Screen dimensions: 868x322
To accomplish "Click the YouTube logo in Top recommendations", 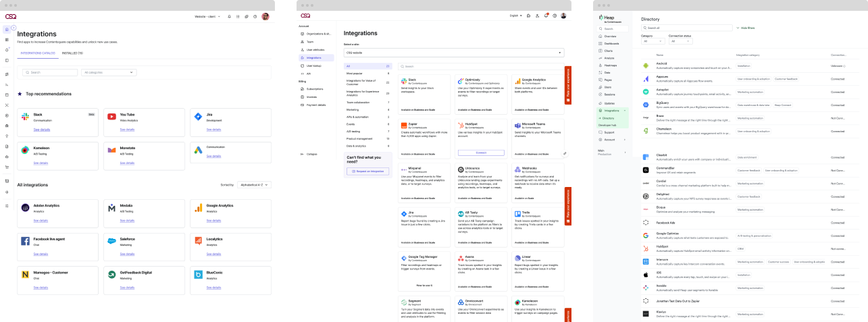I will [111, 116].
